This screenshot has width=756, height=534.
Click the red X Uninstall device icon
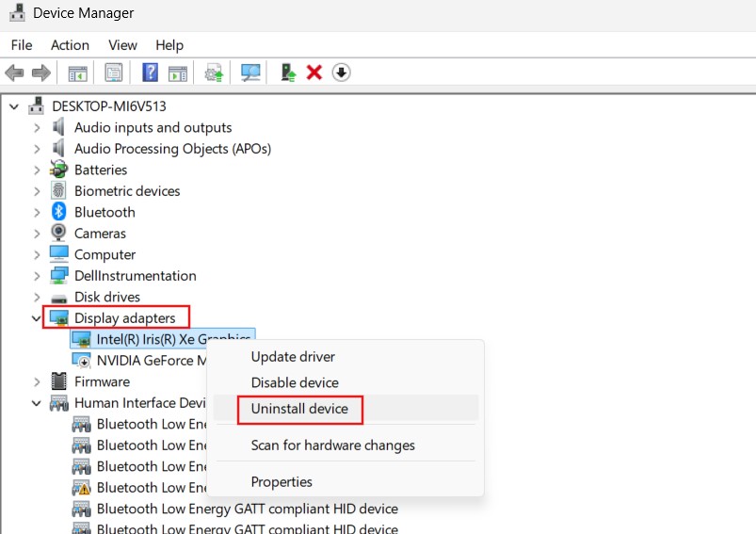314,73
